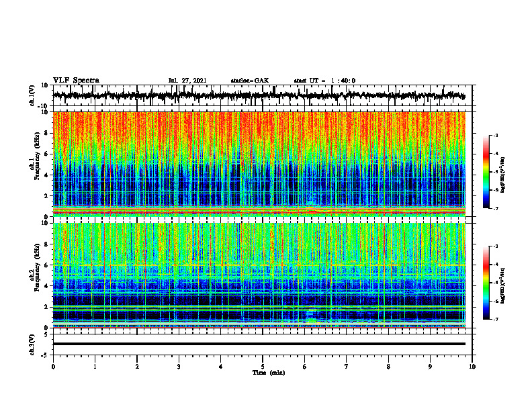Click the ch.3 flat black voltage trace
The image size is (532, 411).
pyautogui.click(x=259, y=344)
